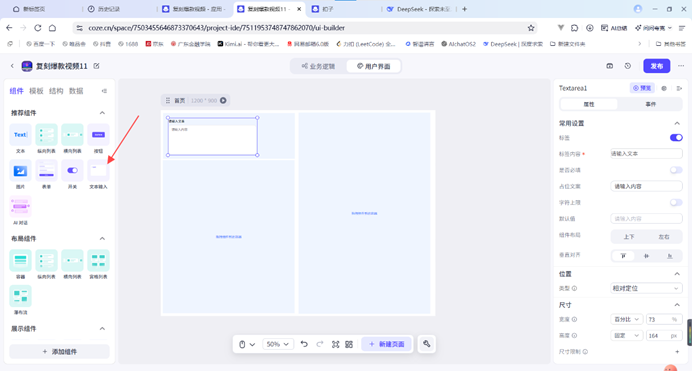Select the 横向列表 component under 推荐组件
692x371 pixels.
click(72, 135)
